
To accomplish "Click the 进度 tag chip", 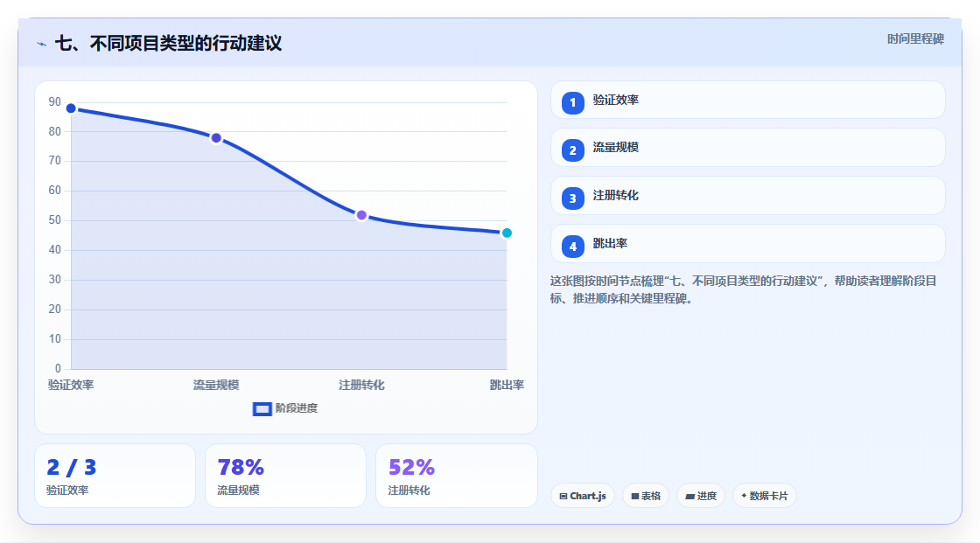I will coord(701,496).
